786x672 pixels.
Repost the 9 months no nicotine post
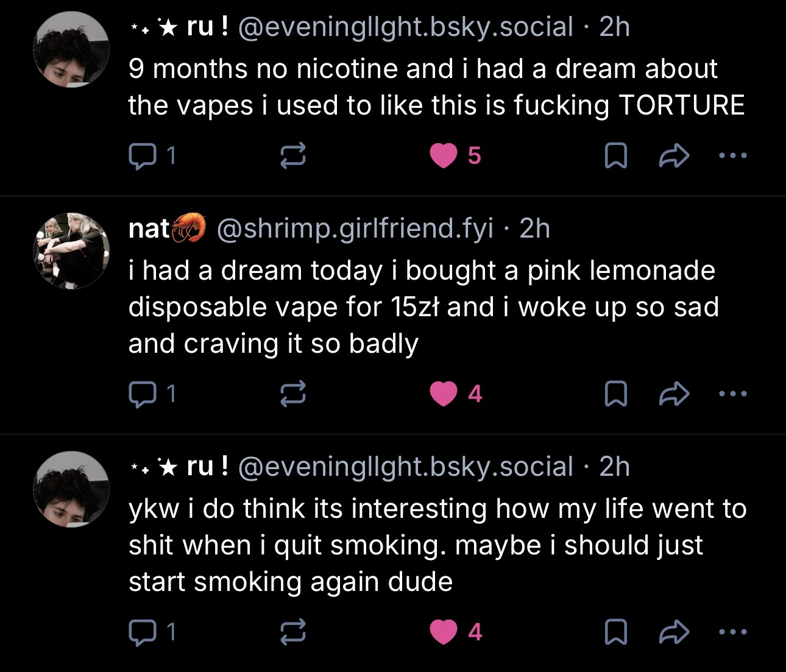(292, 157)
